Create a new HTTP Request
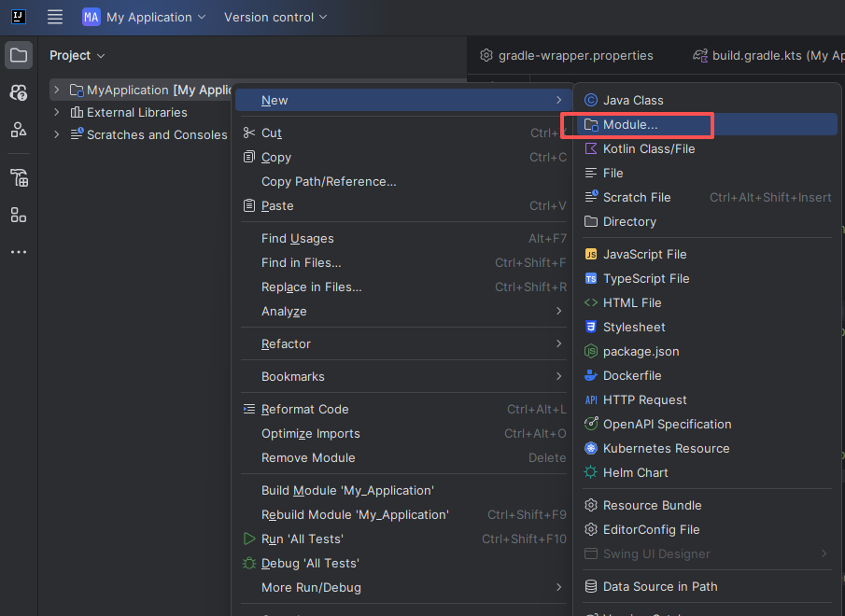Viewport: 845px width, 616px height. [707, 399]
